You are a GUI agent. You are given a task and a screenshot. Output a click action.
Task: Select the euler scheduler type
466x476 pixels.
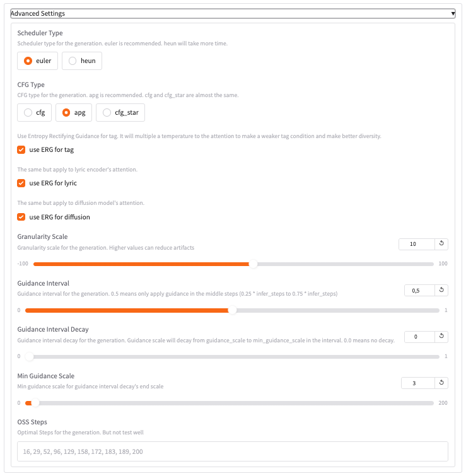[37, 61]
